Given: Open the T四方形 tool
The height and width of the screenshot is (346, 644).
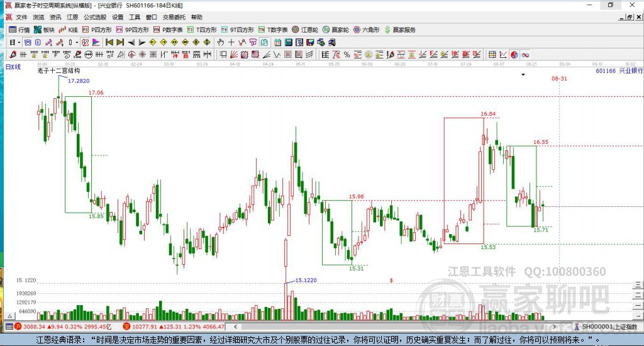Looking at the screenshot, I should point(202,30).
